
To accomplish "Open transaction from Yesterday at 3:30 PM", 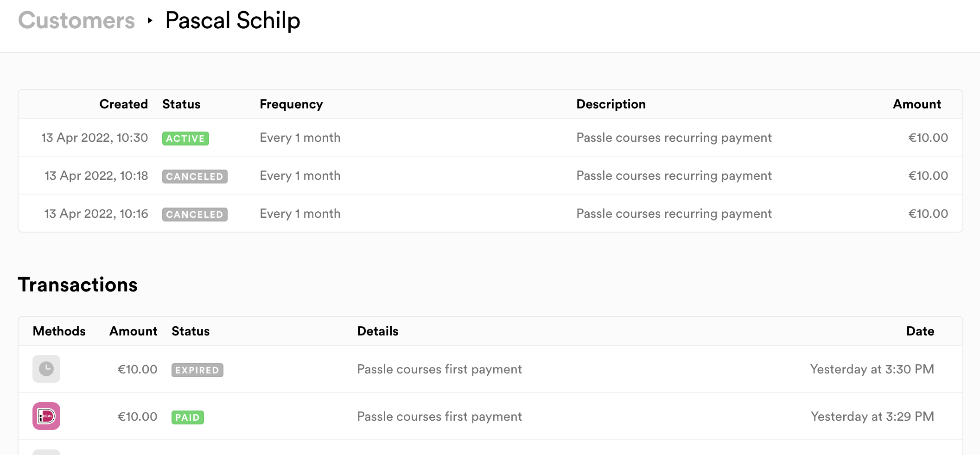I will (x=490, y=369).
